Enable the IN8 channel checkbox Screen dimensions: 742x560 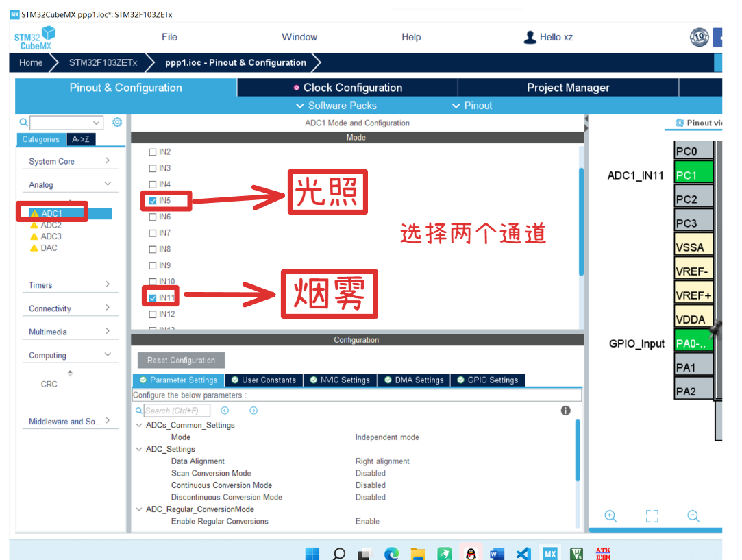pos(152,249)
